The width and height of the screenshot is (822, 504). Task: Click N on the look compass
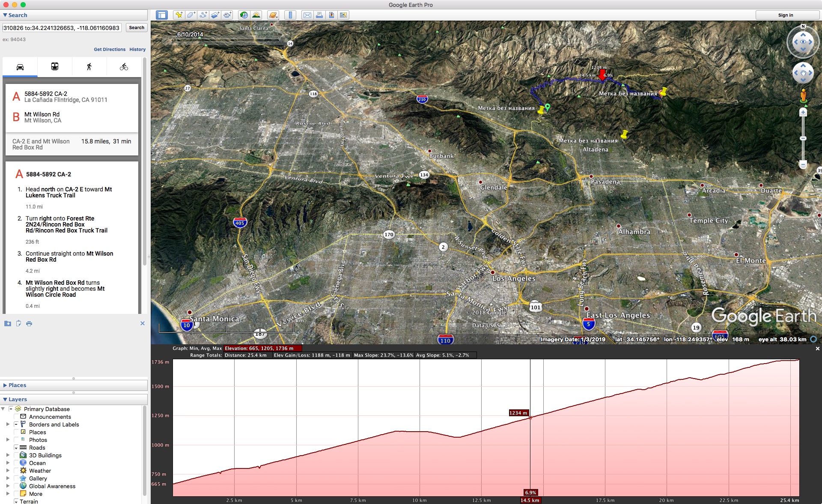[803, 27]
